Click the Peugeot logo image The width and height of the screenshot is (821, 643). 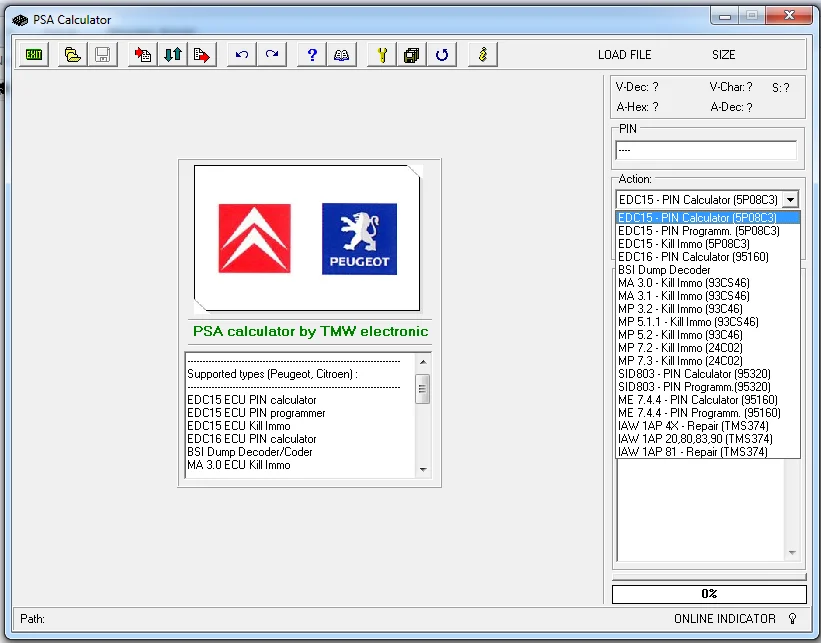(x=359, y=239)
